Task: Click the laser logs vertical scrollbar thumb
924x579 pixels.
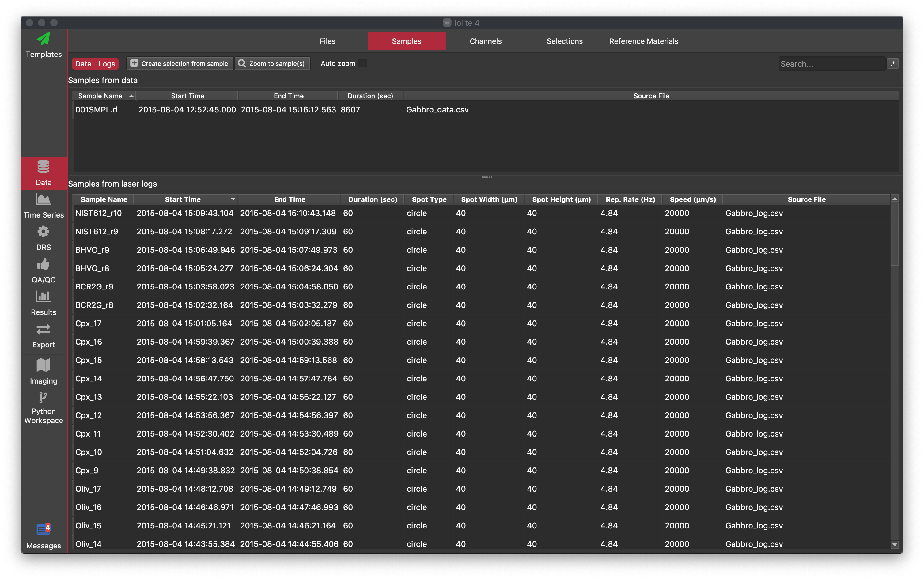Action: coord(895,233)
